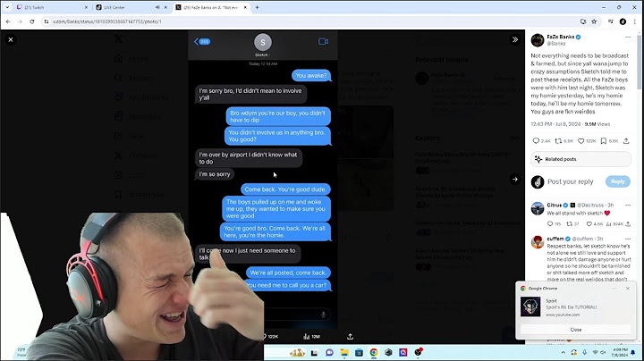View analytics on the Citrus reply
The width and height of the screenshot is (644, 361).
pos(609,223)
